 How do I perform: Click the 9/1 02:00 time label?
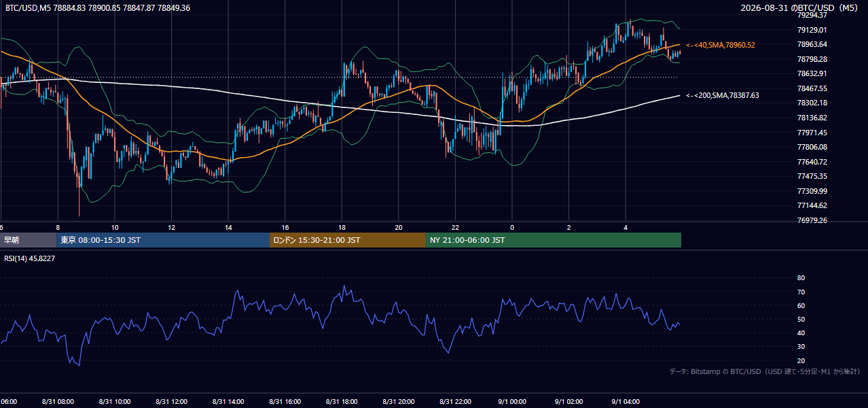click(x=569, y=402)
